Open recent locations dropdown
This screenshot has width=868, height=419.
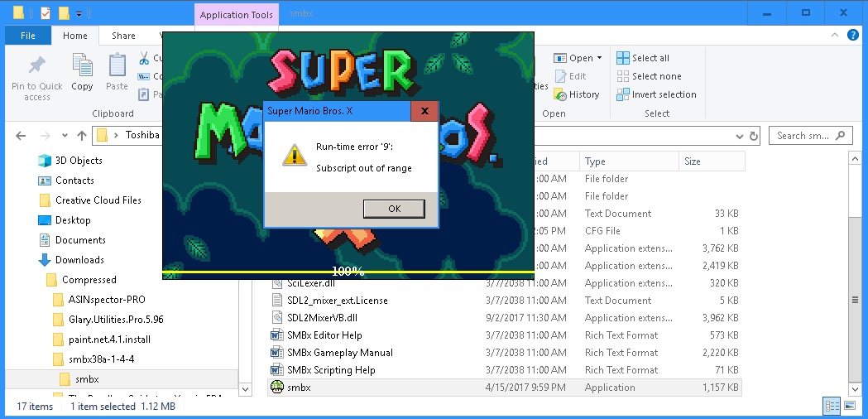(65, 135)
